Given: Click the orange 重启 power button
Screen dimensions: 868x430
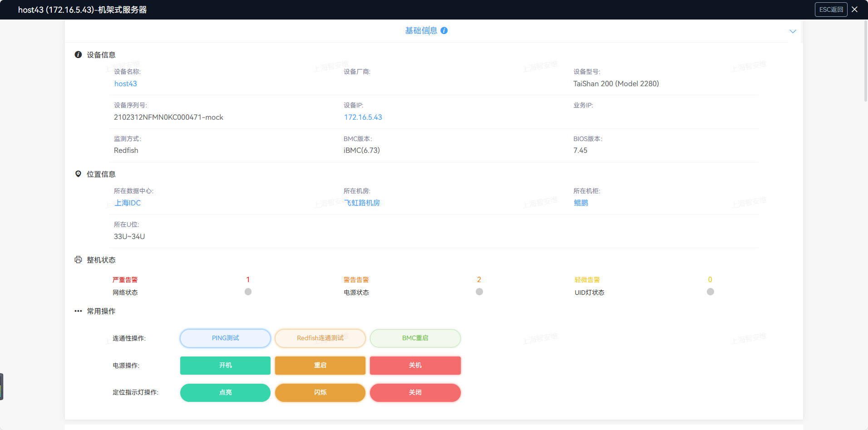Looking at the screenshot, I should coord(320,366).
